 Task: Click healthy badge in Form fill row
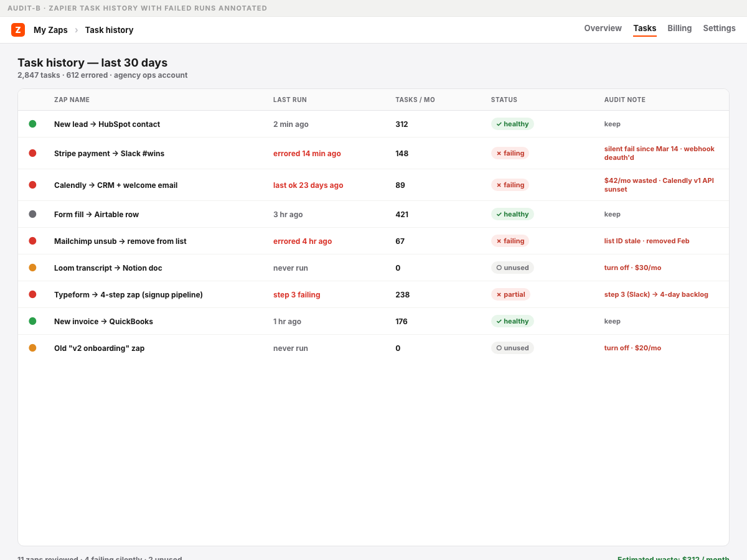point(512,214)
